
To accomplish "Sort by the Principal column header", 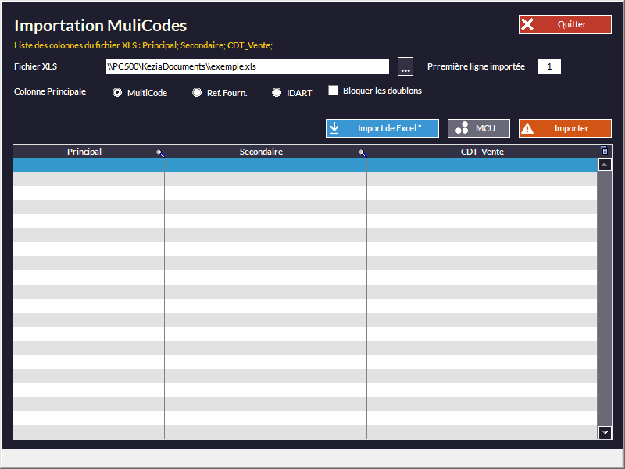I will [84, 152].
